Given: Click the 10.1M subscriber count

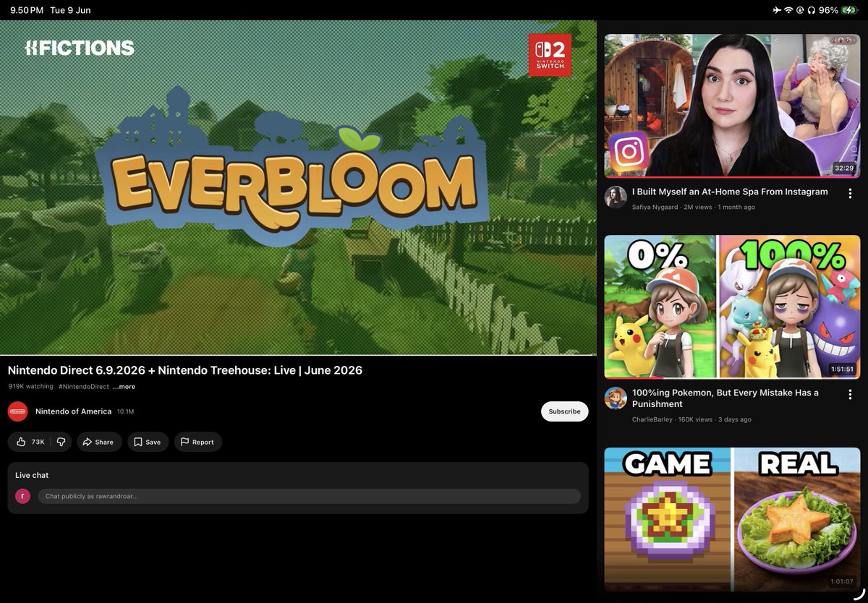Looking at the screenshot, I should coord(125,411).
